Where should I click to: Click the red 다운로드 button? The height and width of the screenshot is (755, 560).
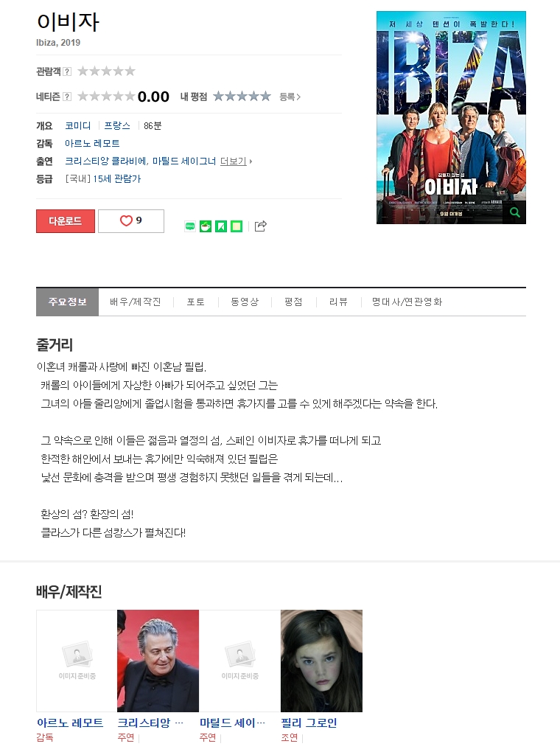(66, 221)
